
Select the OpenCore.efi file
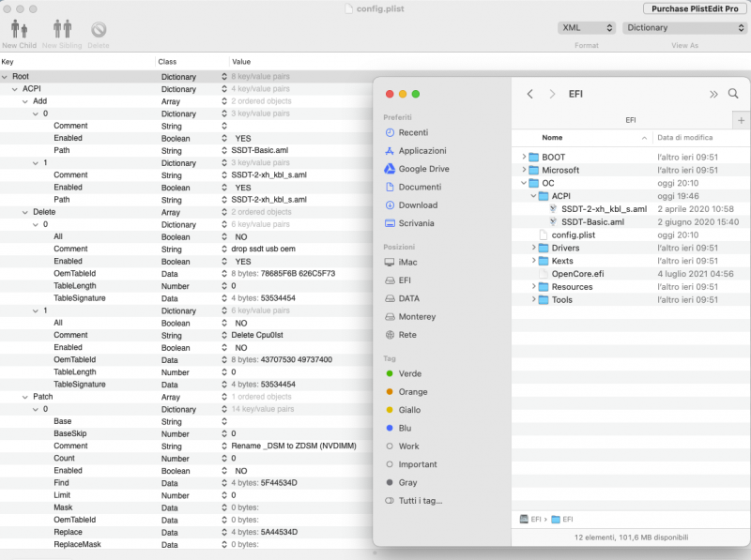[577, 274]
